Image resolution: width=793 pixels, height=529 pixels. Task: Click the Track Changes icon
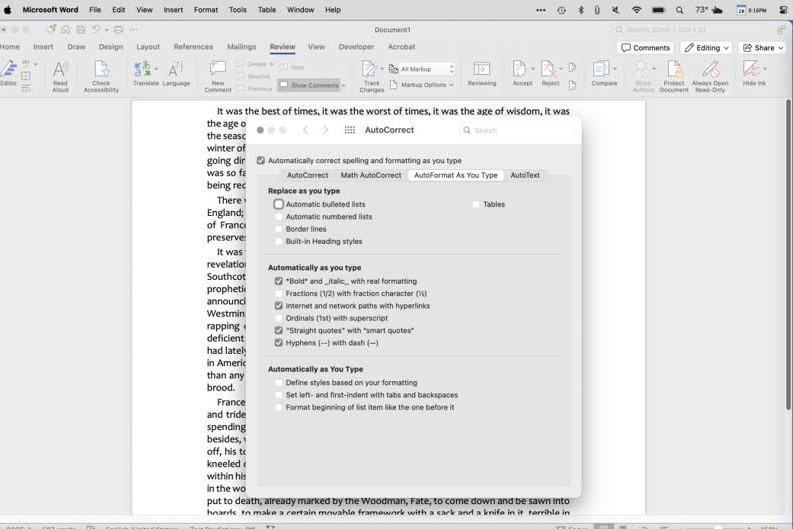coord(370,69)
